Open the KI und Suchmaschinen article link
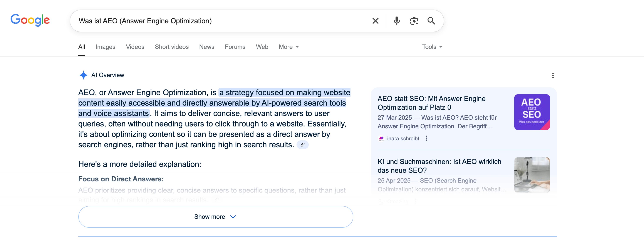 [439, 166]
